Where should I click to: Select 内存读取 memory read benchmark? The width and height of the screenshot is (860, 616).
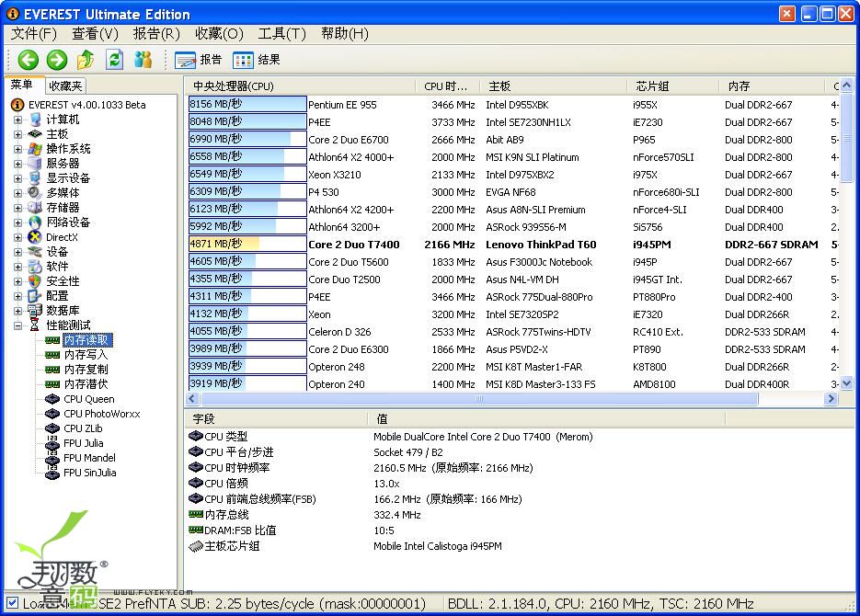tap(87, 340)
